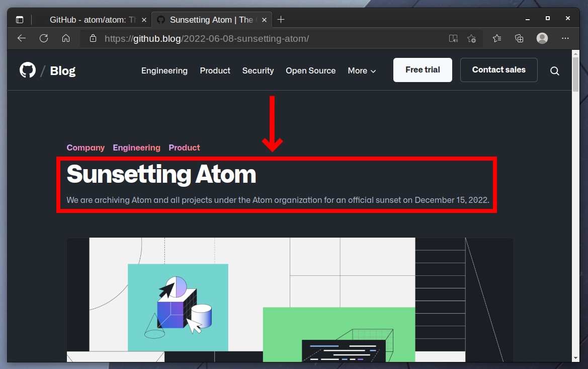Open the article hero illustration
The width and height of the screenshot is (588, 369).
pos(290,300)
